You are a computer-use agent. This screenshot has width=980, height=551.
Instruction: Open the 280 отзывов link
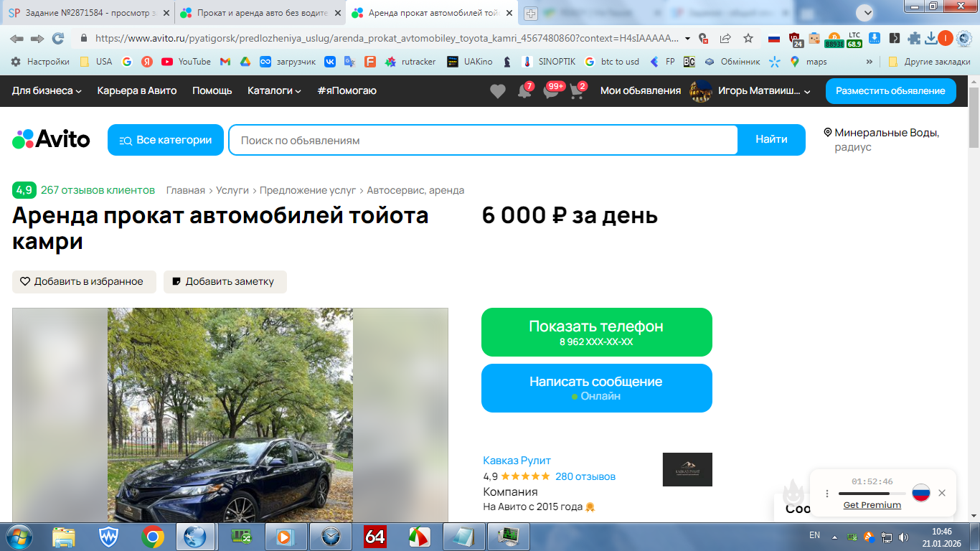(585, 476)
